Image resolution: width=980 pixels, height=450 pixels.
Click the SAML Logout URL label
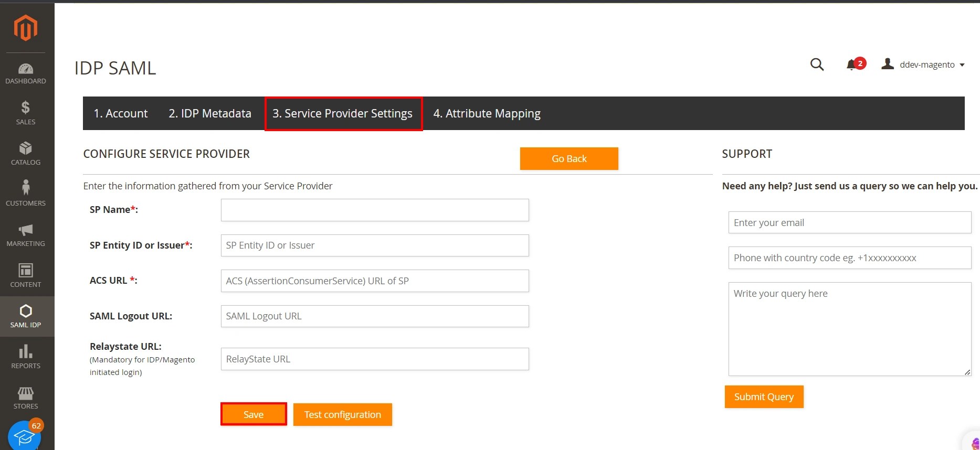coord(131,316)
